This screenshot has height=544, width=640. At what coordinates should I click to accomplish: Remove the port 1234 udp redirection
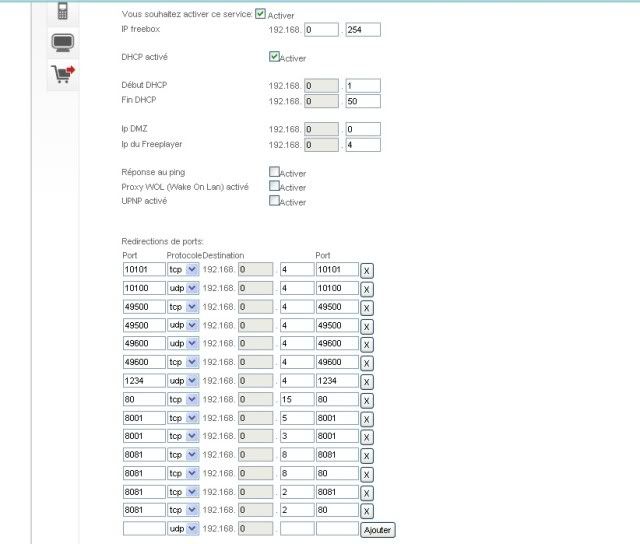tap(367, 381)
